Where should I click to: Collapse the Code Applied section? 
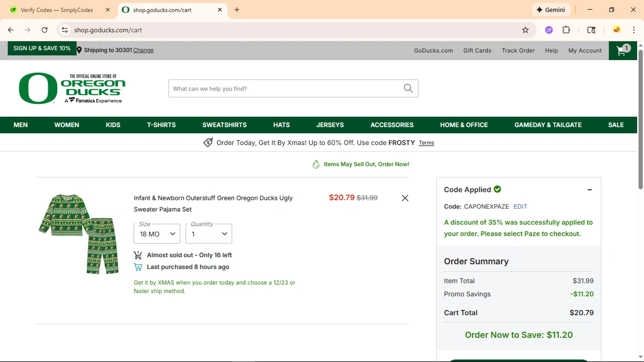[x=589, y=190]
